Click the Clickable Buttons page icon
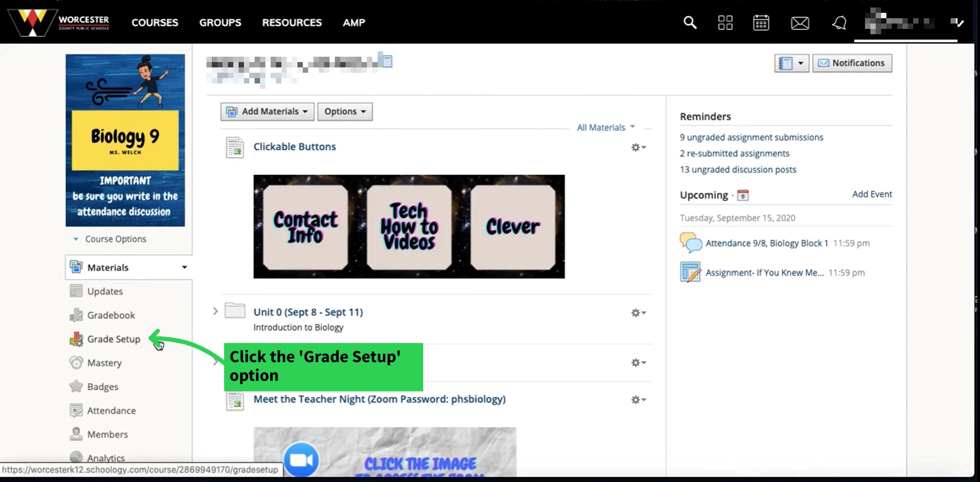The width and height of the screenshot is (980, 482). (235, 147)
